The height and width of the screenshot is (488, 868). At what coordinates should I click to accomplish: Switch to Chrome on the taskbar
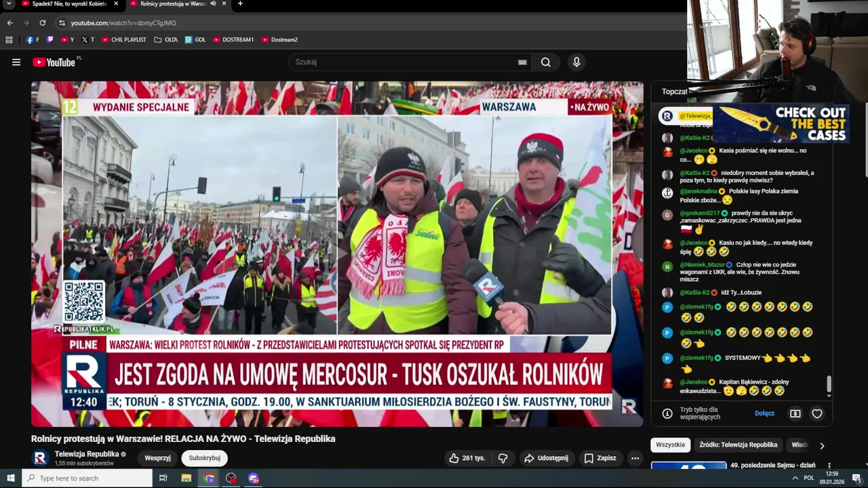click(x=209, y=478)
